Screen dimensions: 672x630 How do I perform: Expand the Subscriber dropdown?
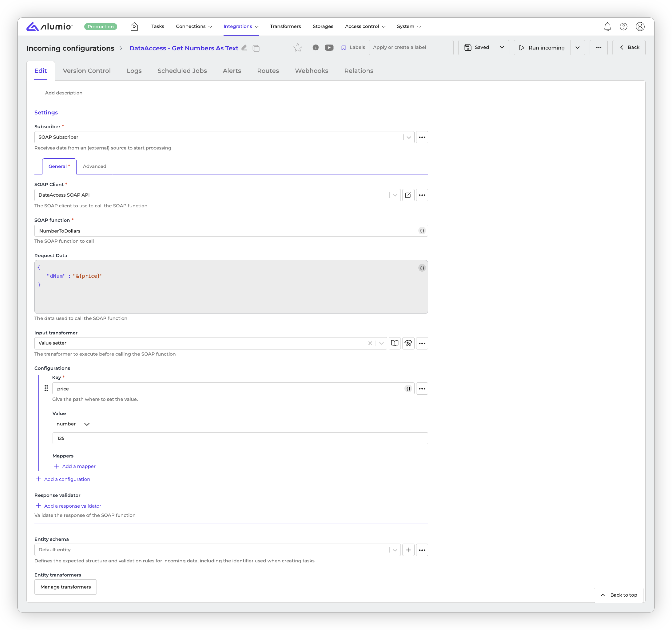409,137
